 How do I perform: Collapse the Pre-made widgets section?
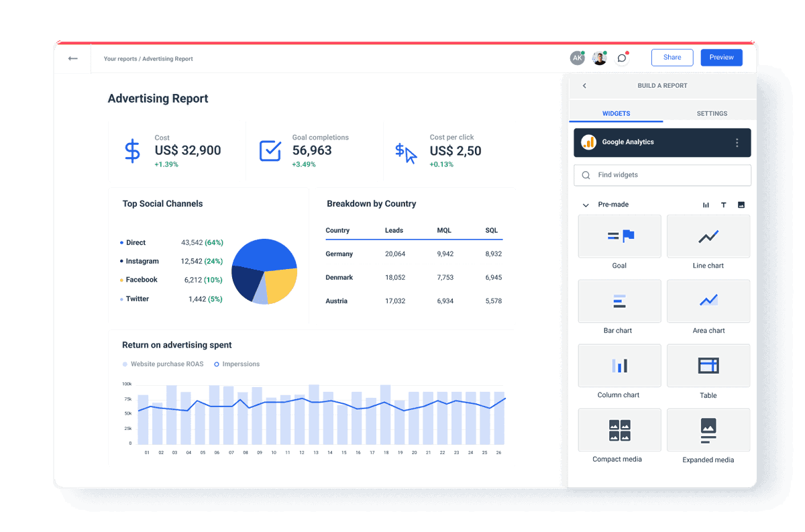point(584,205)
